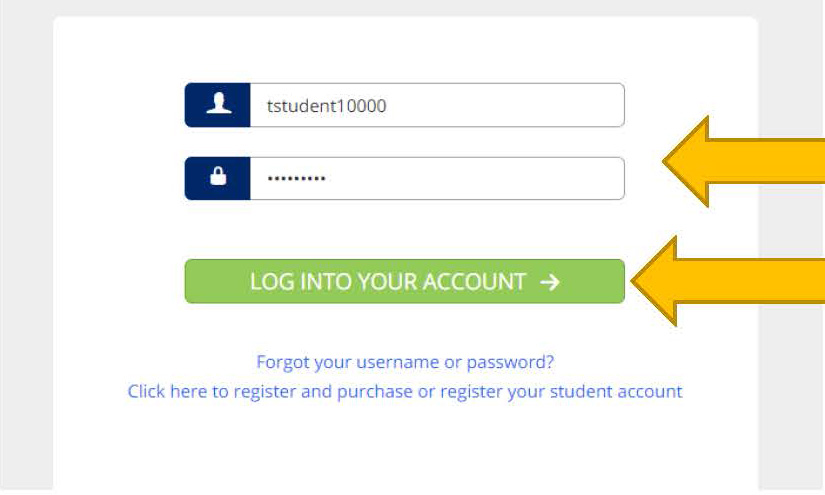The height and width of the screenshot is (495, 825).
Task: Click the user silhouette icon
Action: [218, 104]
